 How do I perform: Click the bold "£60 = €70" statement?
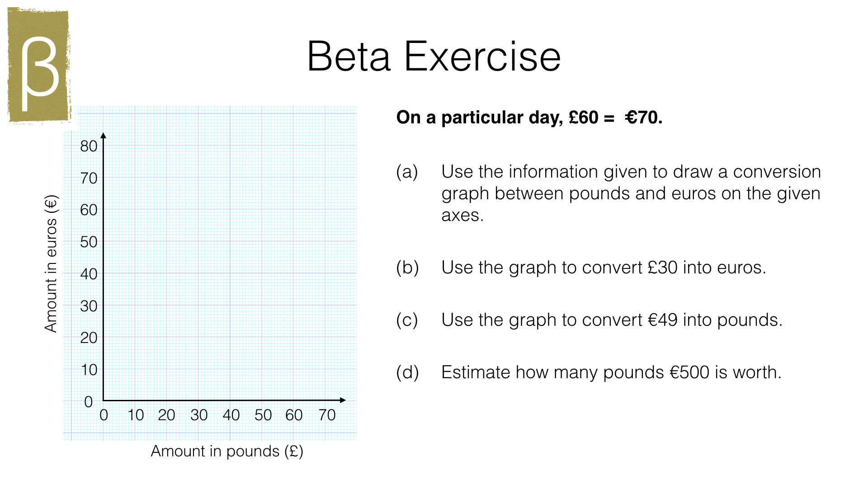pyautogui.click(x=529, y=117)
